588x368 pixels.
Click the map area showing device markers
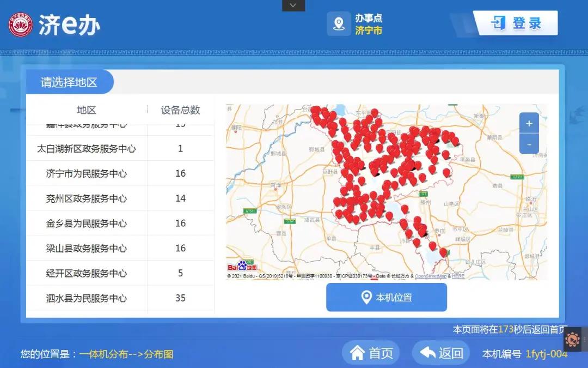click(x=387, y=192)
